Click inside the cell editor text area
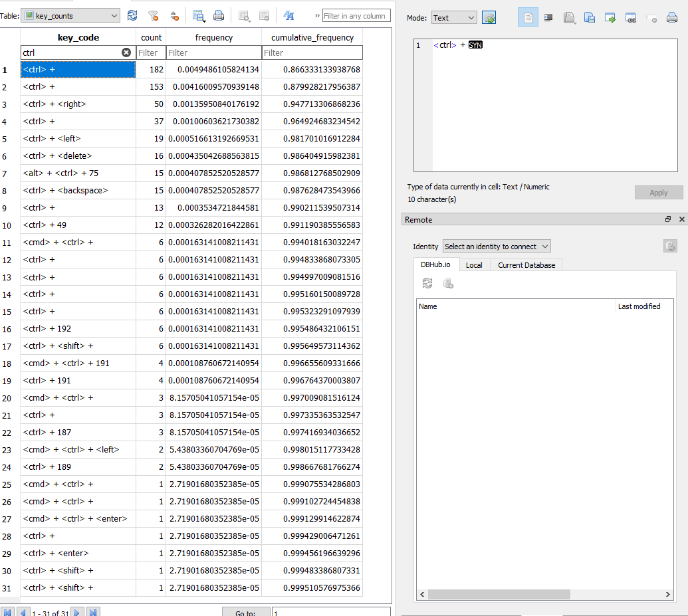 [x=555, y=105]
